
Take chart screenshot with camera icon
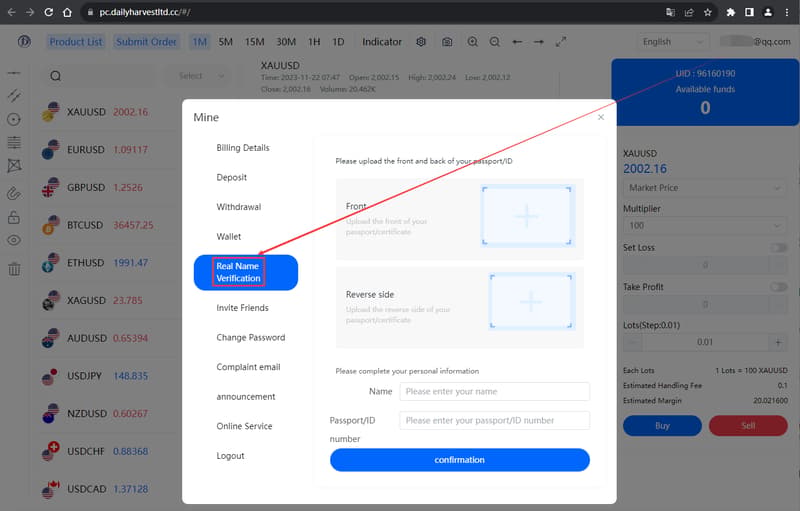pos(447,42)
